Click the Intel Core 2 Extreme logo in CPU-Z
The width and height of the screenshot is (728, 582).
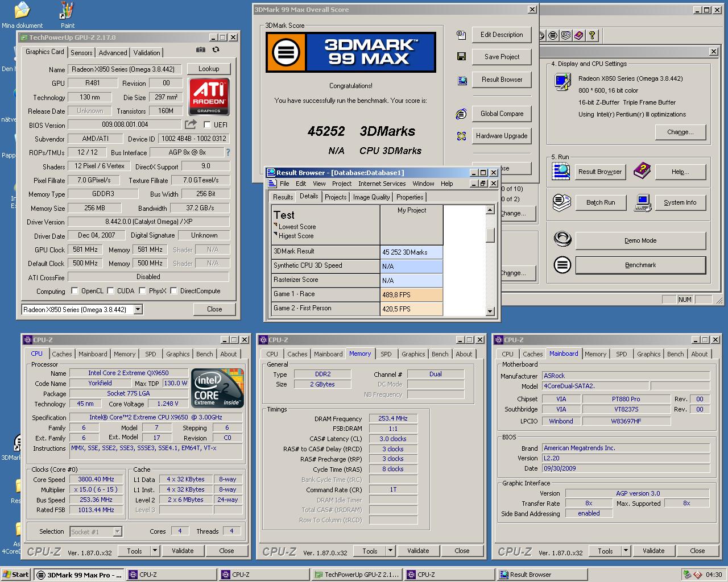click(218, 388)
